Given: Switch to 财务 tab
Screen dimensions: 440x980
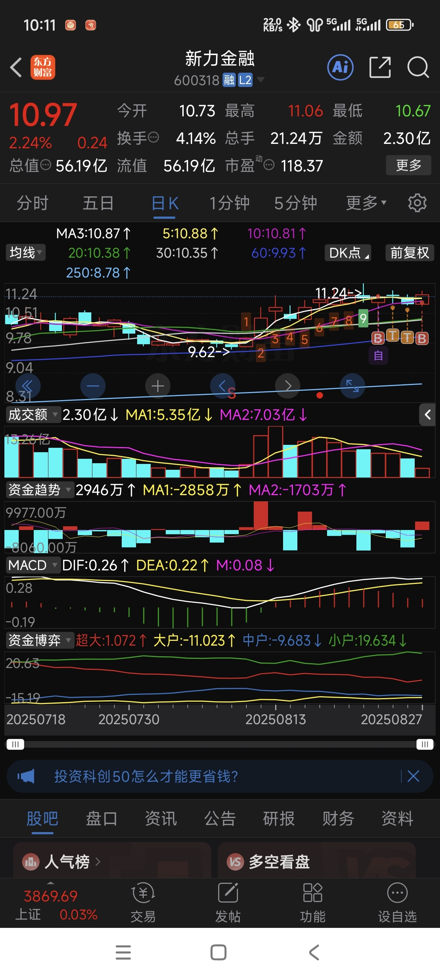Looking at the screenshot, I should (x=338, y=819).
